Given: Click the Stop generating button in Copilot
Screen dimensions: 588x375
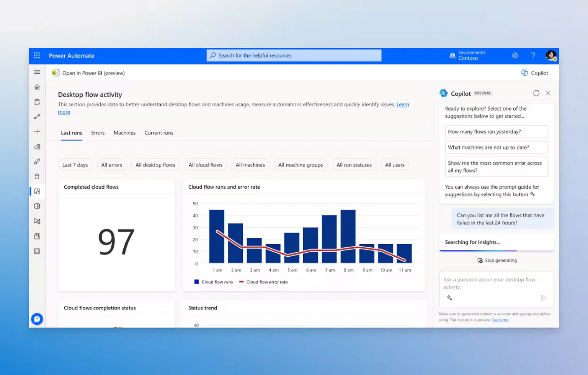Looking at the screenshot, I should tap(497, 260).
